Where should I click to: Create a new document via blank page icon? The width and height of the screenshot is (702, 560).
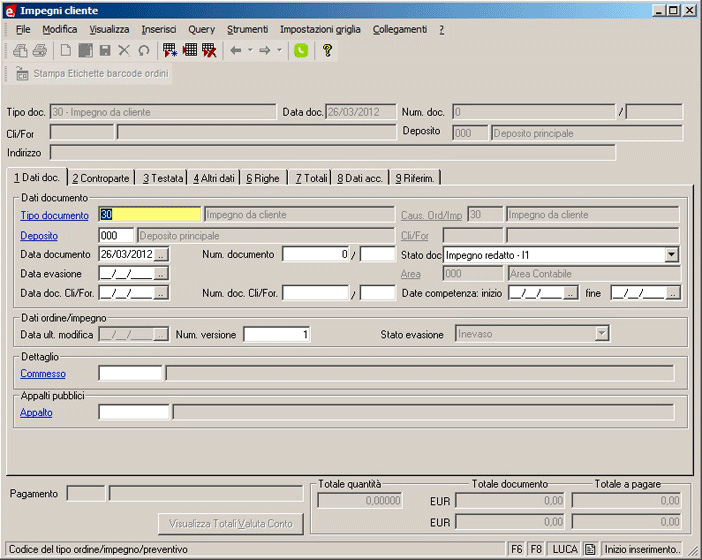[66, 51]
